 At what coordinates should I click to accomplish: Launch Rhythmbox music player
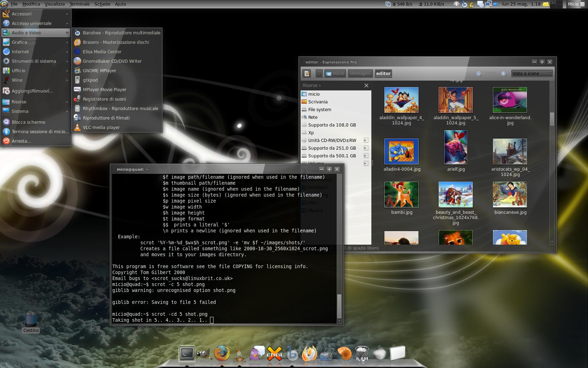117,108
